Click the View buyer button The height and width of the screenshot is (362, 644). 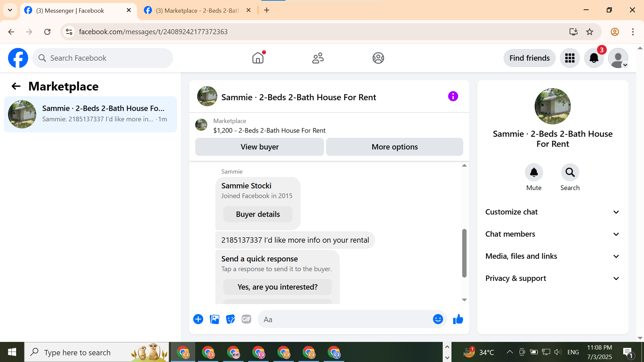259,147
